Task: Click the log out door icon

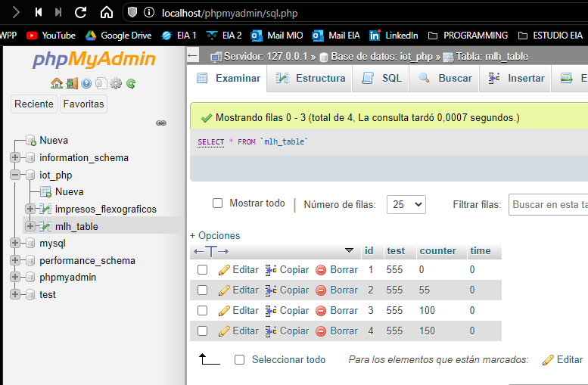Action: pyautogui.click(x=72, y=83)
